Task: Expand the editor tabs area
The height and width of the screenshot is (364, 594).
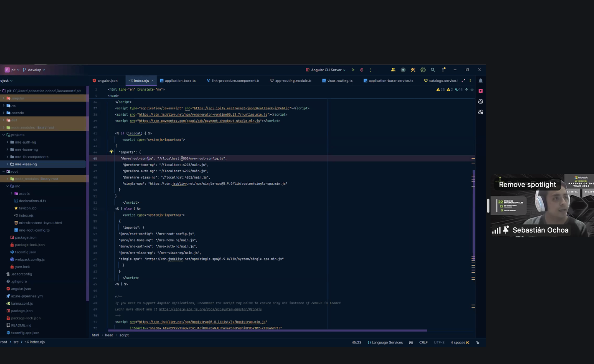Action: [463, 81]
